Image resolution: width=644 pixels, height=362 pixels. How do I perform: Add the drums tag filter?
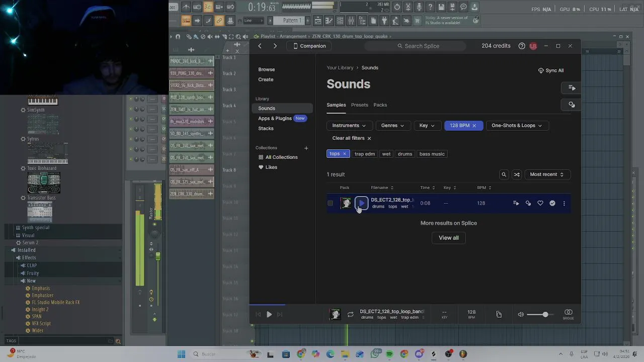[x=405, y=154]
